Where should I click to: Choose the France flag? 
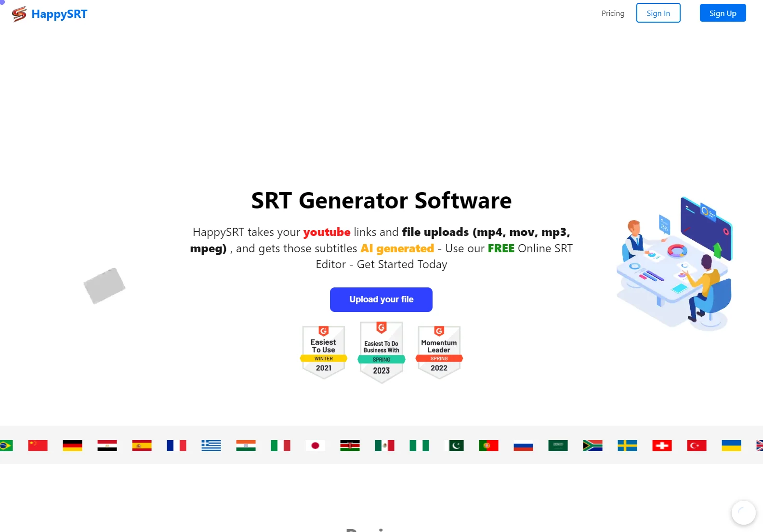point(177,446)
